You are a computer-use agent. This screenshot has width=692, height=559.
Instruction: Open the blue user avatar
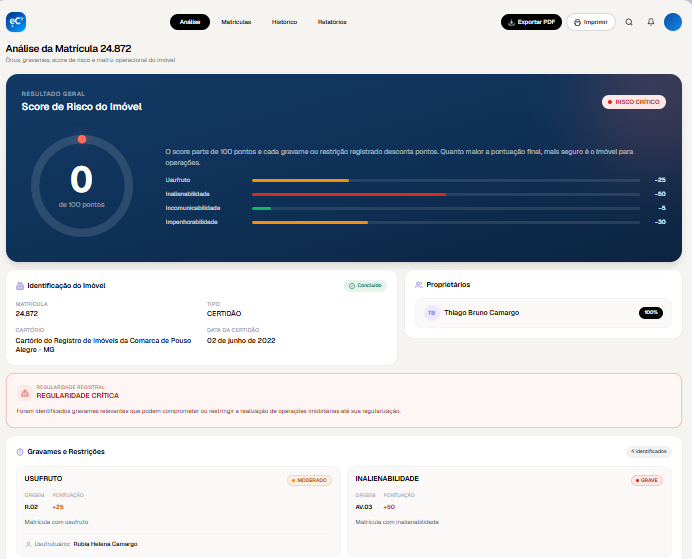click(x=673, y=22)
